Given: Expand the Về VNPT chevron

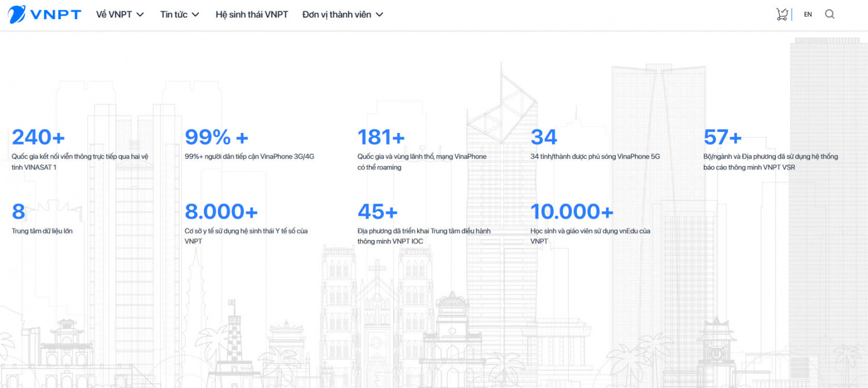Looking at the screenshot, I should coord(139,14).
